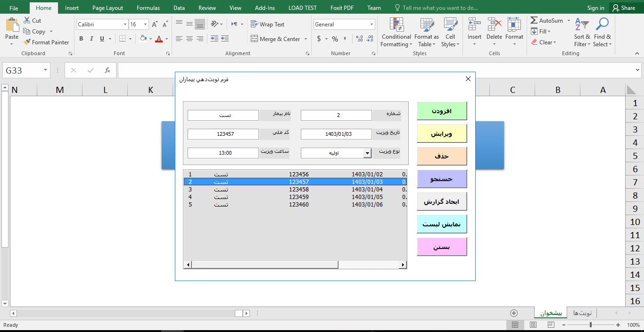Decrease font size with smaller A icon
Screen dimensions: 644x332
pos(165,24)
